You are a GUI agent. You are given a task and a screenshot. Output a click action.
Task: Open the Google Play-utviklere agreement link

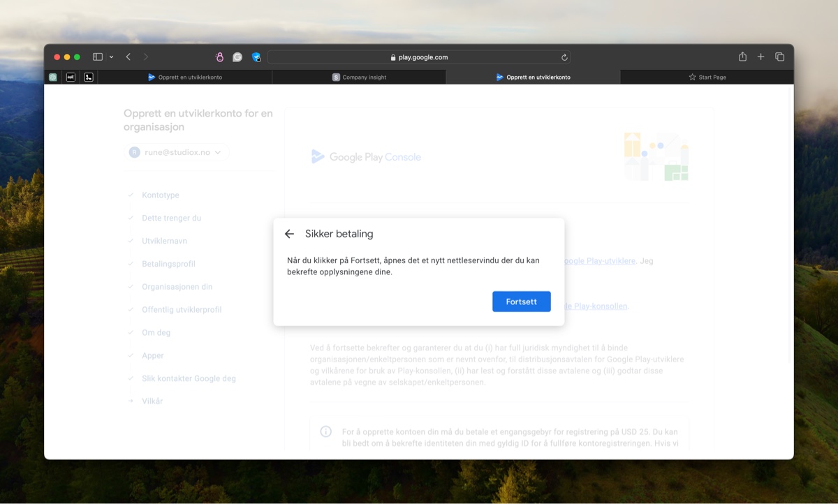pyautogui.click(x=600, y=260)
